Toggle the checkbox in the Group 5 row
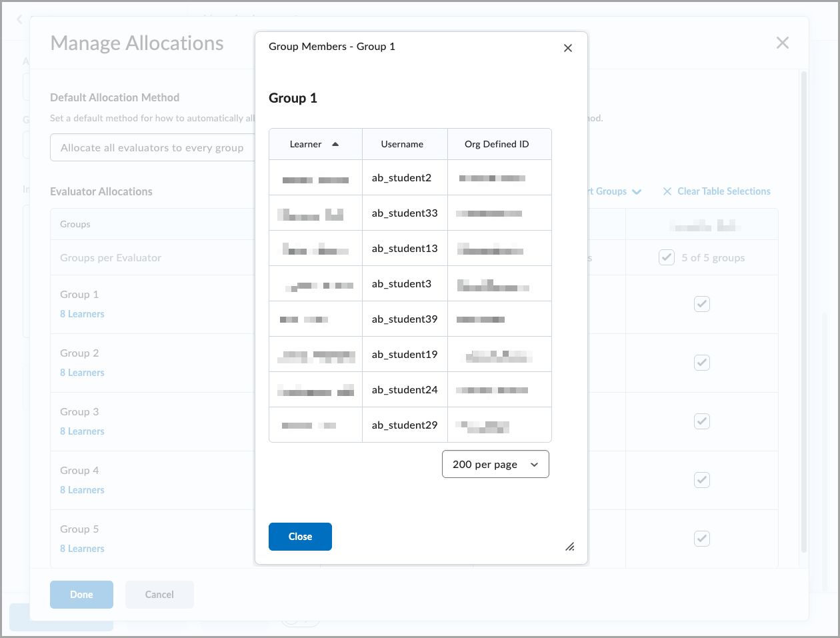The height and width of the screenshot is (638, 840). click(701, 539)
